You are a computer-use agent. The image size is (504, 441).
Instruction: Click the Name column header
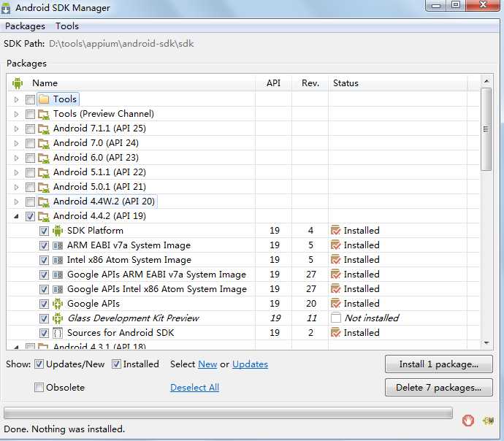point(131,83)
